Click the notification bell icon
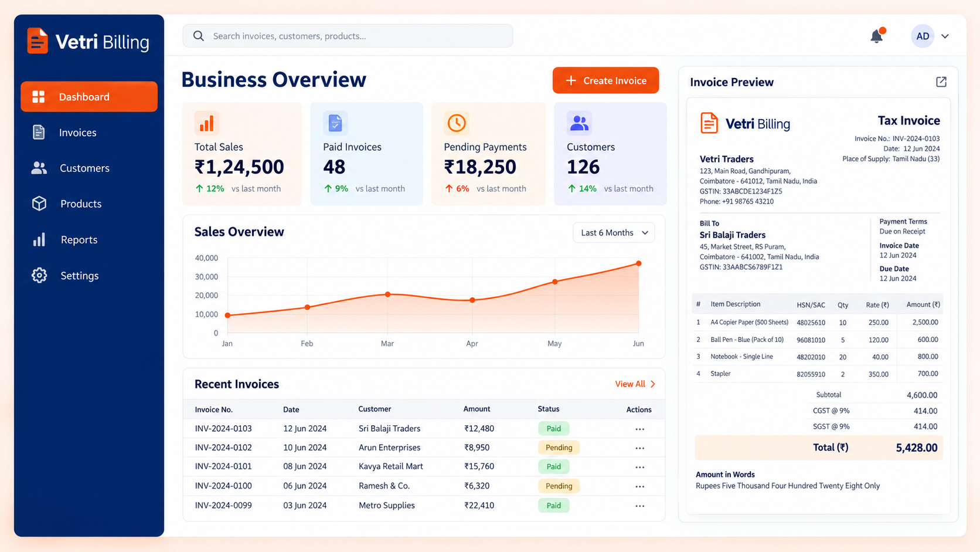Viewport: 980px width, 552px height. (877, 36)
